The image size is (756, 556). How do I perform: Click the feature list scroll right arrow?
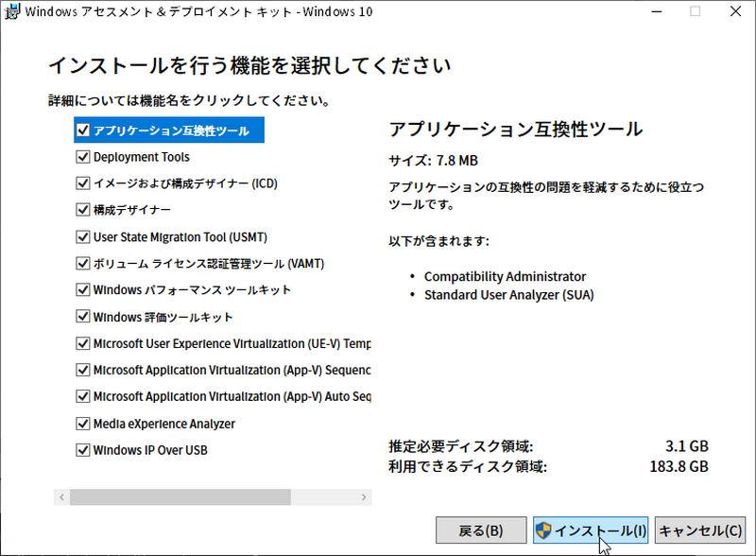(364, 497)
